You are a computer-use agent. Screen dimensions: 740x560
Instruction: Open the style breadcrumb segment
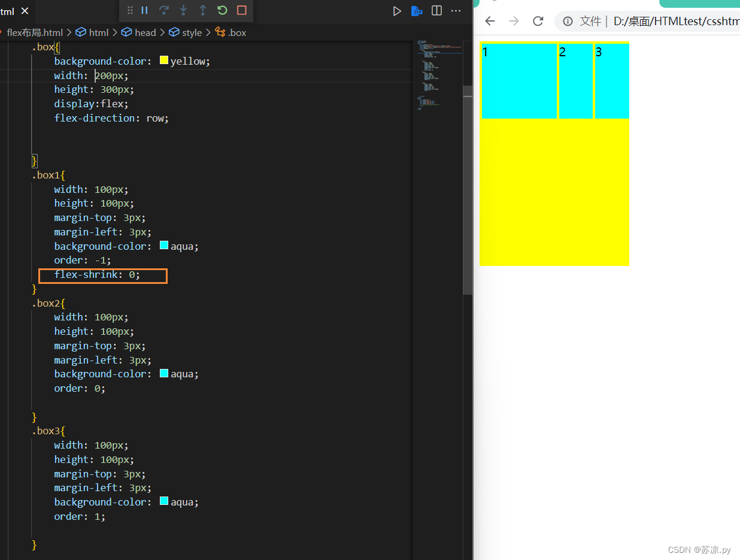pyautogui.click(x=186, y=32)
